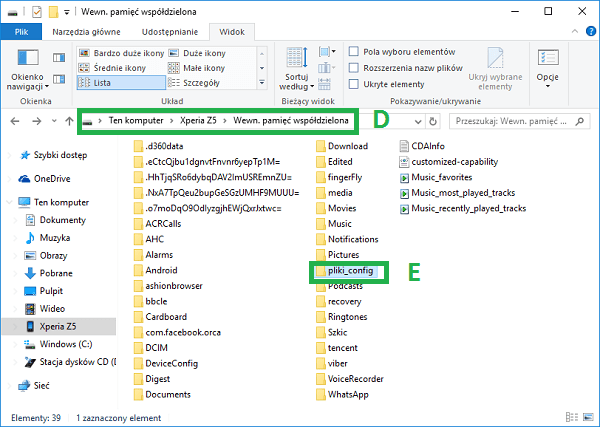Select the Music_recently_played_tracks file

[463, 209]
